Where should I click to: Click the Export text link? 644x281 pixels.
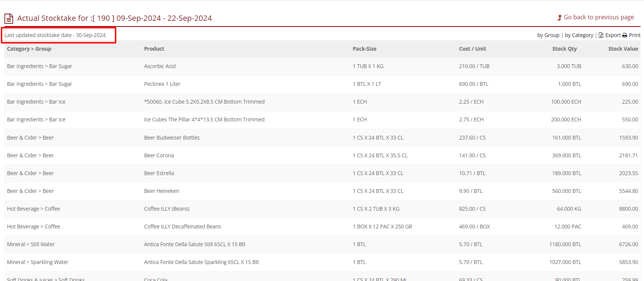pyautogui.click(x=613, y=35)
